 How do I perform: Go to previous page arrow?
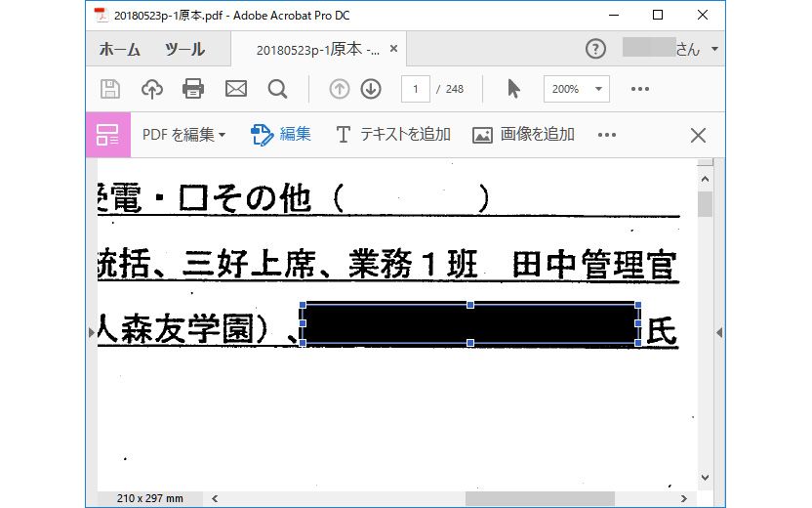pos(340,89)
